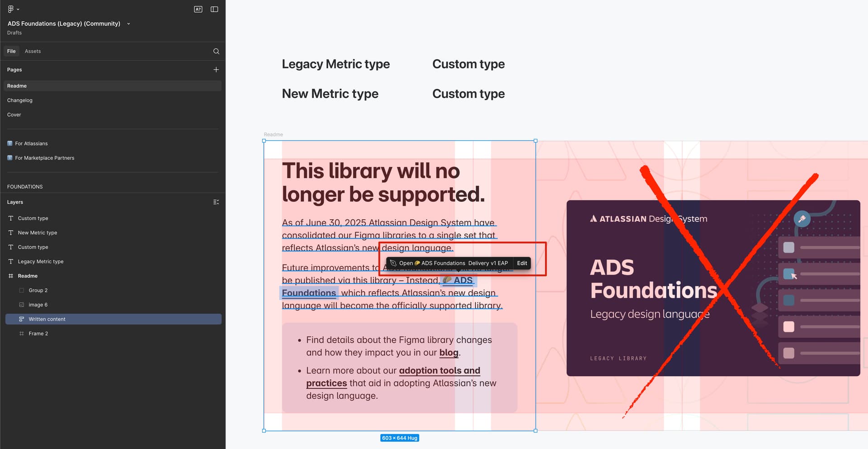Click the frame icon beside Frame 2
Screen dimensions: 868x449
(x=22, y=334)
